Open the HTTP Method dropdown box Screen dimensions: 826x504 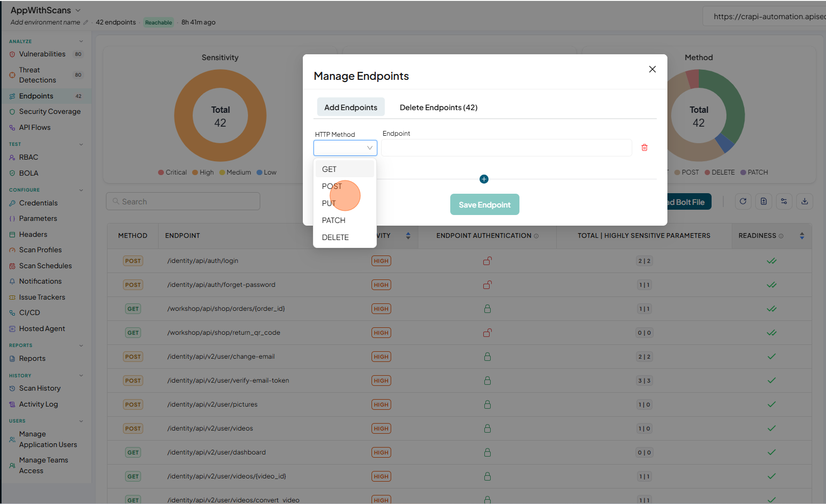tap(345, 148)
